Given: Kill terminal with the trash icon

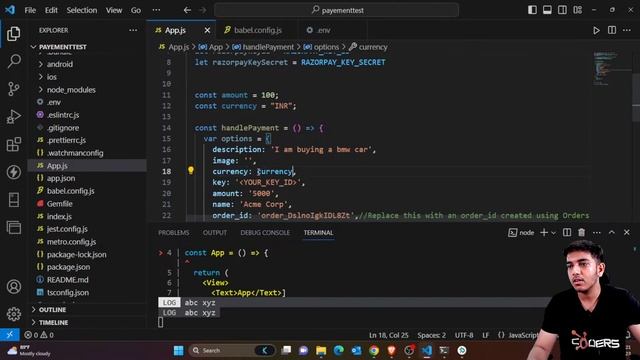Looking at the screenshot, I should [581, 232].
